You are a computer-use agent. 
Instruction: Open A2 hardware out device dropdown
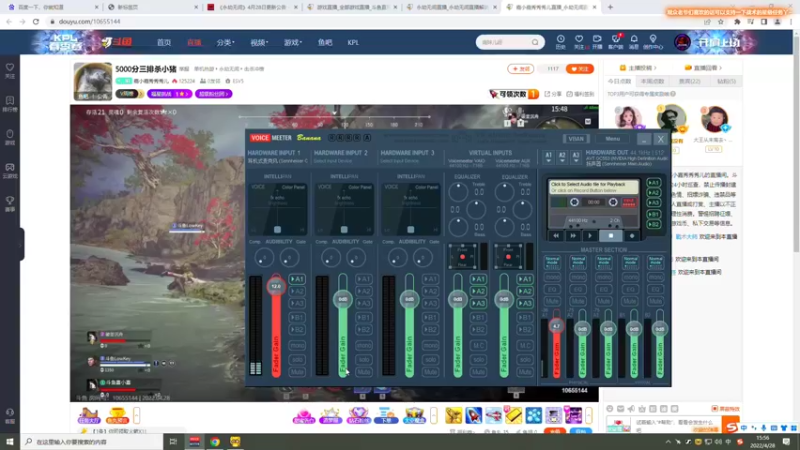pos(562,157)
